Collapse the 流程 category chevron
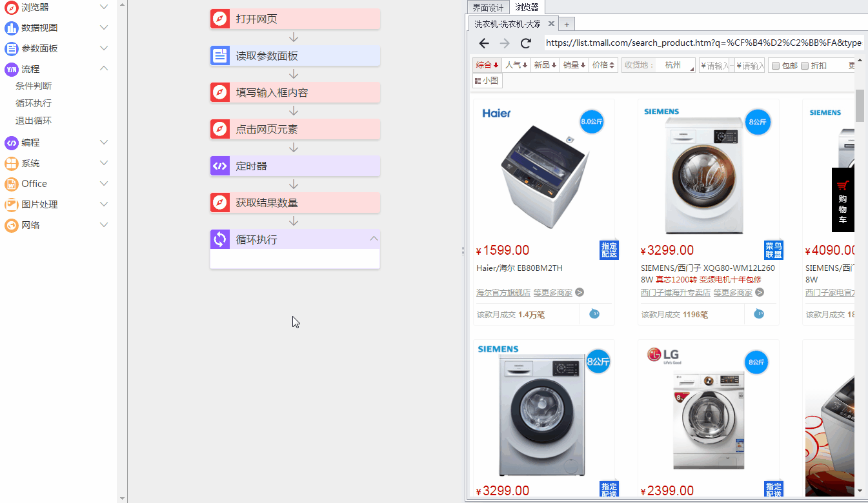 [104, 68]
